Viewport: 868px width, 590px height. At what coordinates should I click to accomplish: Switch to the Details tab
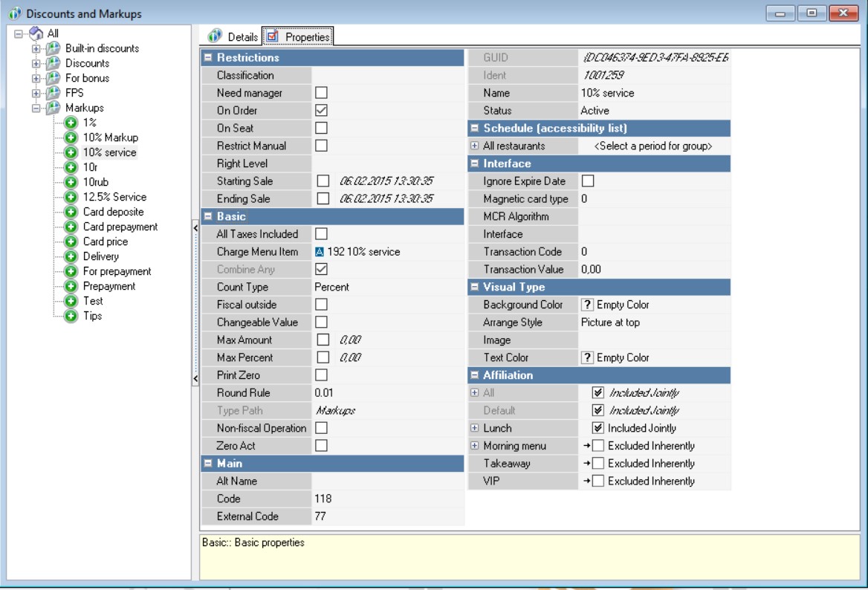pyautogui.click(x=233, y=36)
